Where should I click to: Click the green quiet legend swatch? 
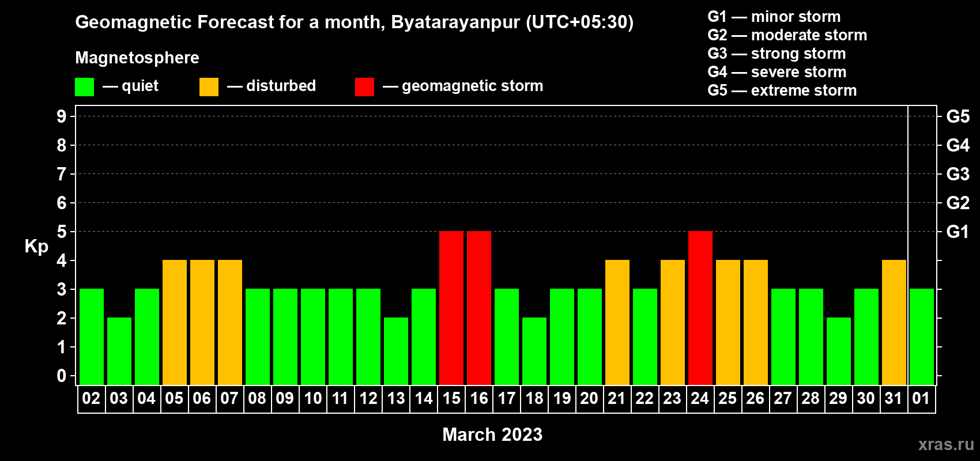84,87
